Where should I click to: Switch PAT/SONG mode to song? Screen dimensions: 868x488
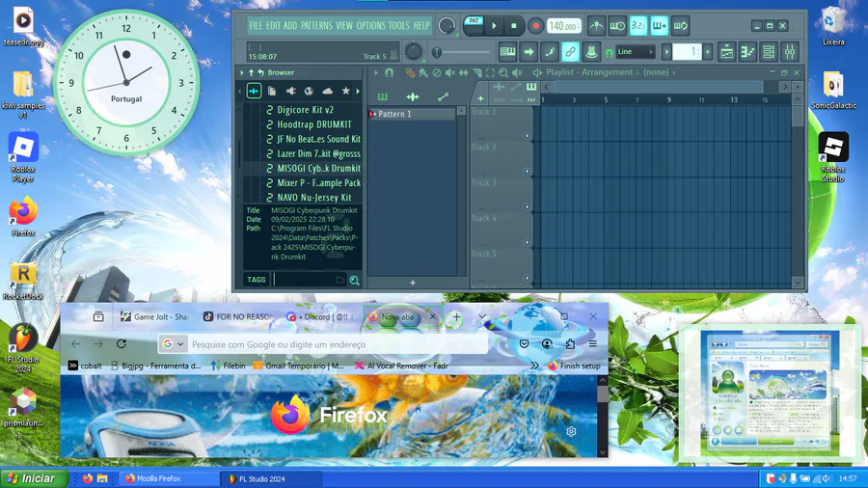(474, 30)
